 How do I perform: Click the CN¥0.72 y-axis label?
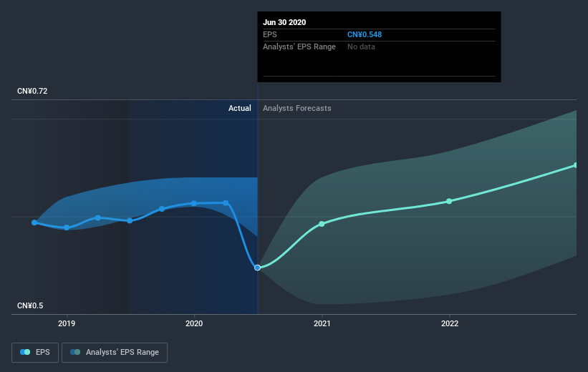[x=32, y=91]
